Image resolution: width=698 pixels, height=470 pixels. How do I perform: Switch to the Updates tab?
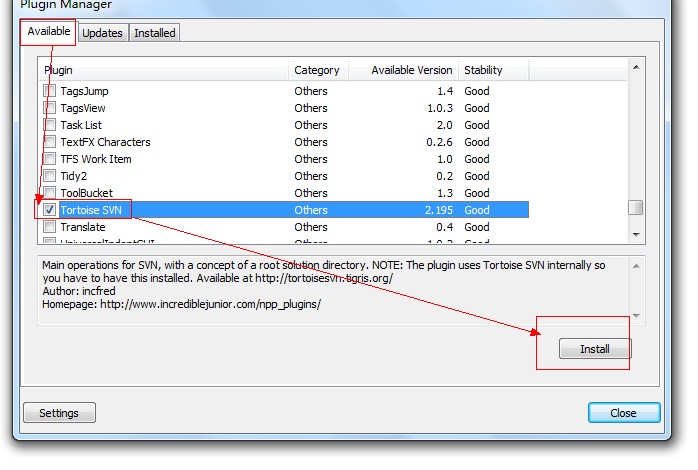pyautogui.click(x=102, y=33)
